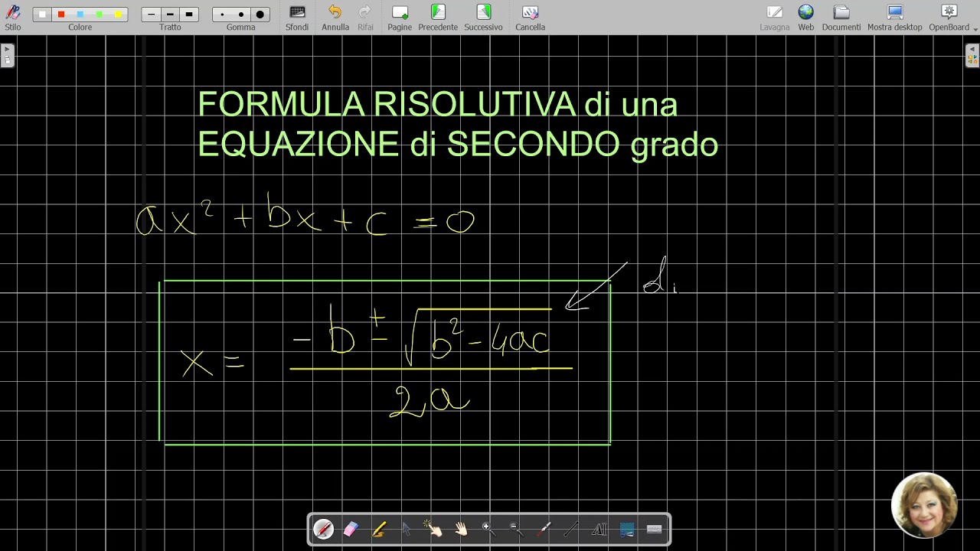Switch to Web browser mode
The image size is (980, 551).
click(x=805, y=17)
